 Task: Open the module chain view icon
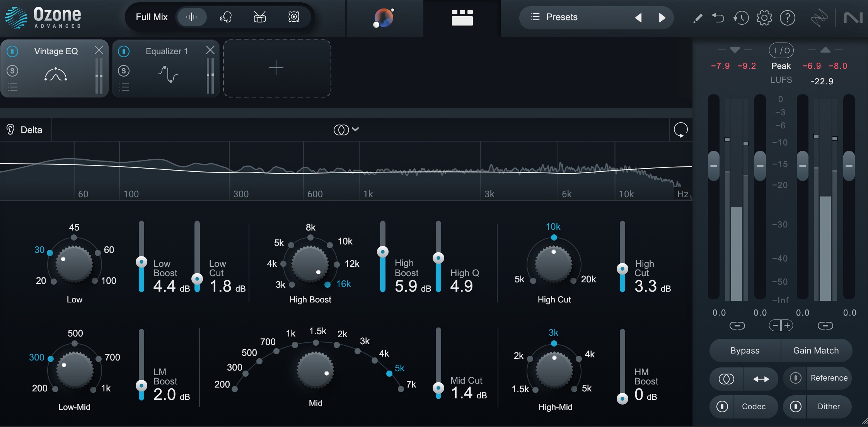pyautogui.click(x=462, y=18)
